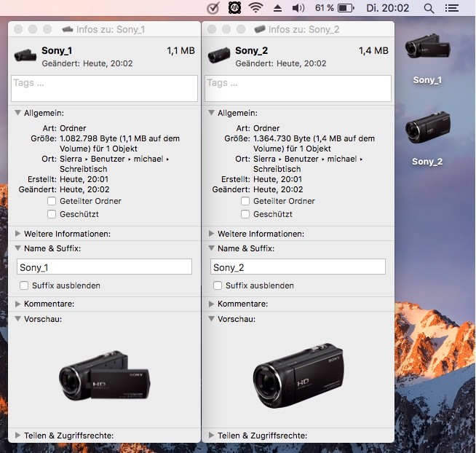Click the preview camcorder image in Sony_2 window
Viewport: 476px width, 453px height.
298,376
